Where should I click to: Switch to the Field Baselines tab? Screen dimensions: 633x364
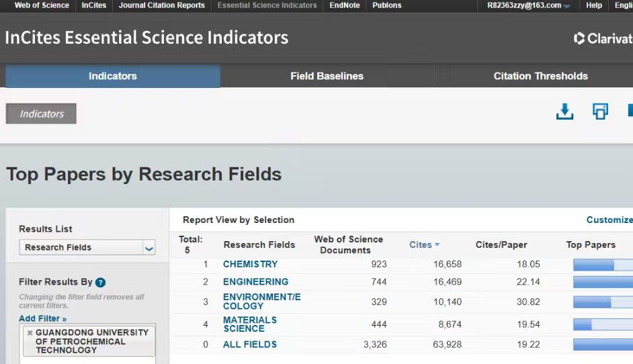click(x=327, y=76)
